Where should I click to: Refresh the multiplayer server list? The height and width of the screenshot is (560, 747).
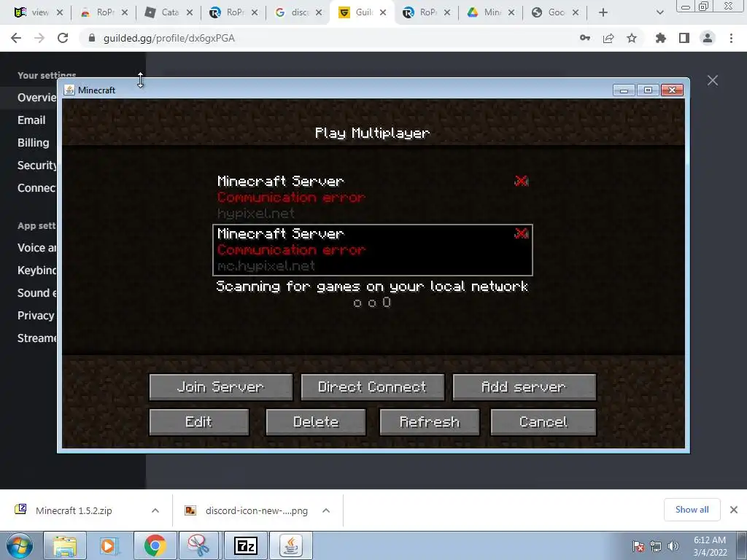click(429, 422)
